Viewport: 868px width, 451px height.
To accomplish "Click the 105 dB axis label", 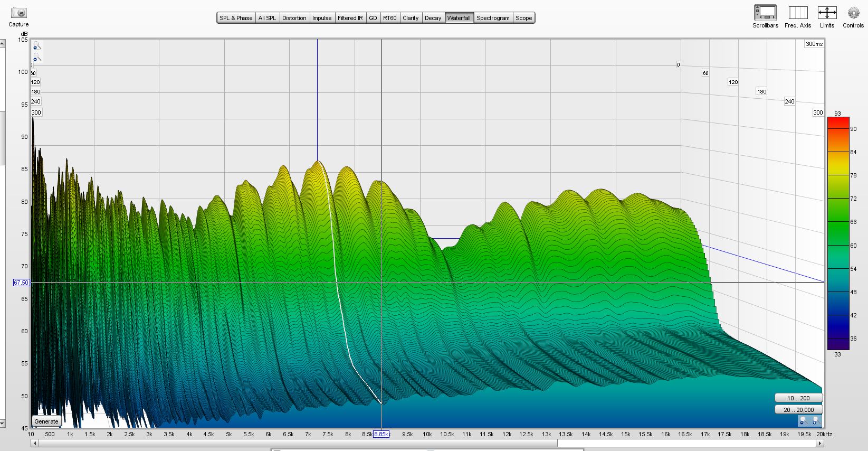I will [x=23, y=40].
